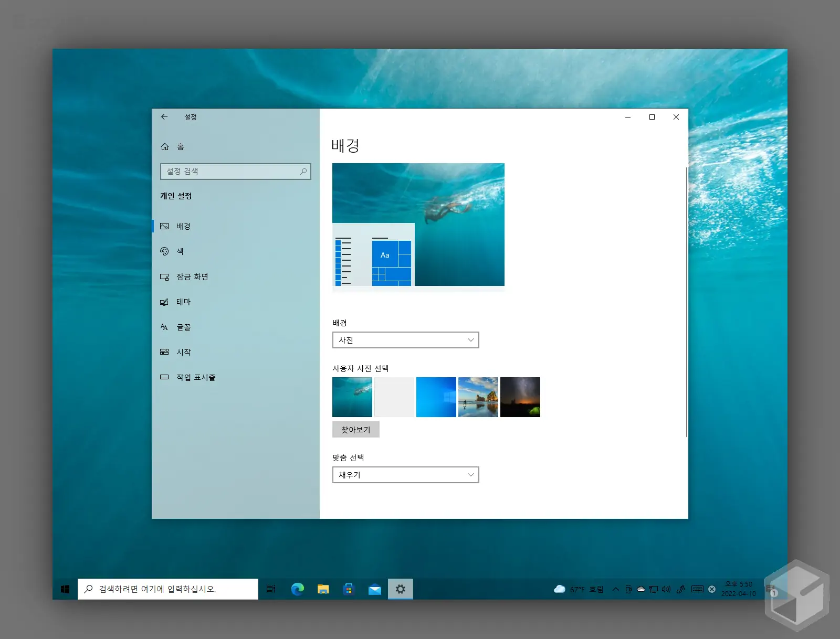
Task: Click the search magnifier in settings search box
Action: pyautogui.click(x=303, y=172)
